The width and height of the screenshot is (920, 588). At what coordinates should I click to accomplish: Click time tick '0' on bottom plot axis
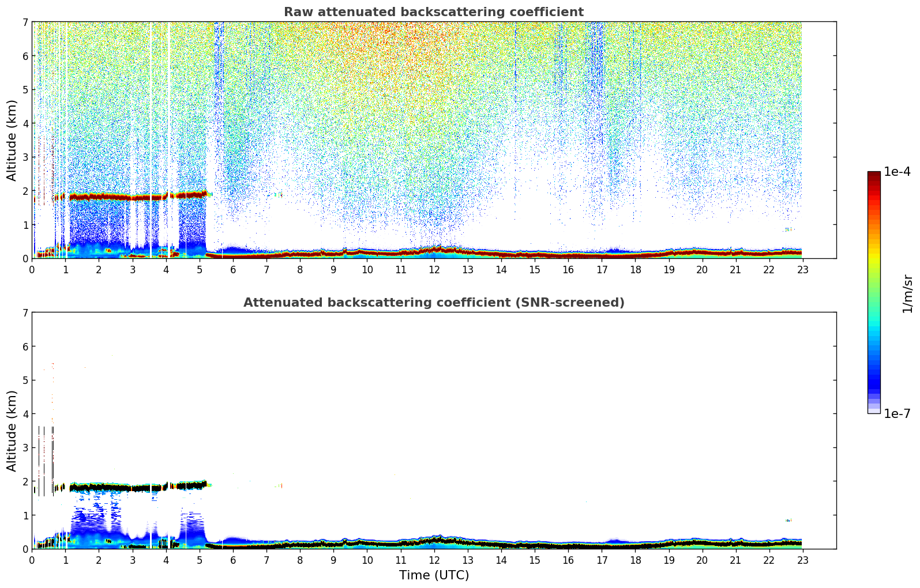(x=32, y=560)
